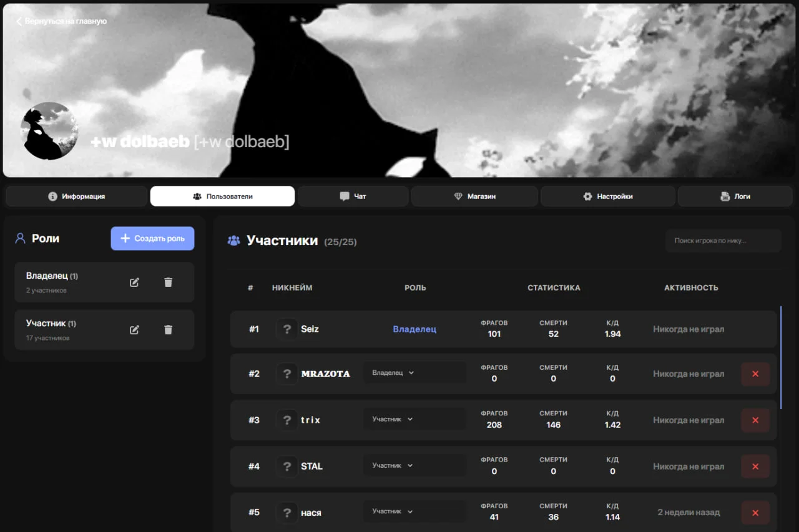Click the question-mark avatar of STAL
Viewport: 799px width, 532px height.
point(287,466)
